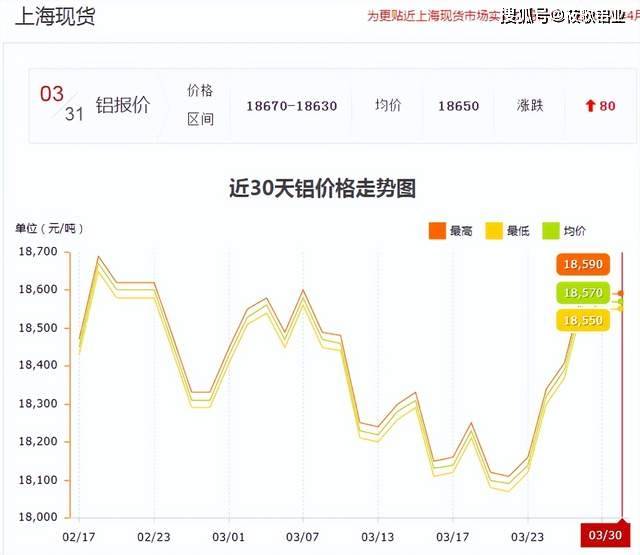
Task: Click the 03/31 date badge
Action: pos(62,104)
